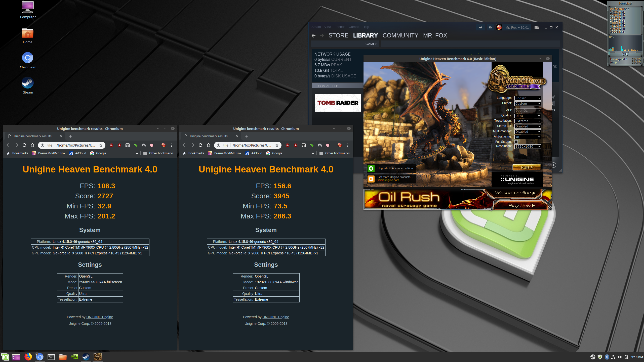The height and width of the screenshot is (362, 644).
Task: Click Play now on Oil Rush banner
Action: point(521,205)
